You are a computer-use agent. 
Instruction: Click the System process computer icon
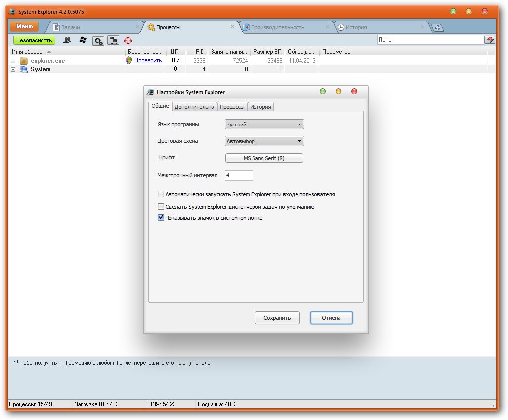click(x=24, y=69)
